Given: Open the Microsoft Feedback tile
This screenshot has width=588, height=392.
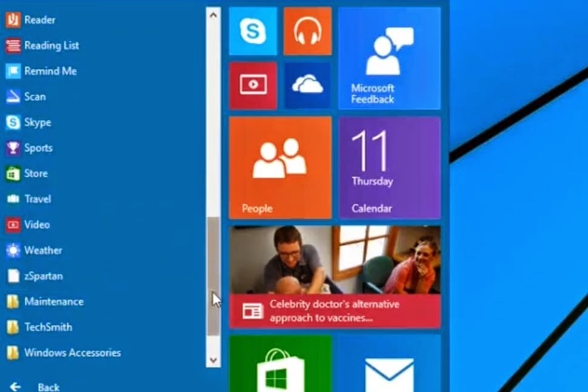Looking at the screenshot, I should pos(390,59).
